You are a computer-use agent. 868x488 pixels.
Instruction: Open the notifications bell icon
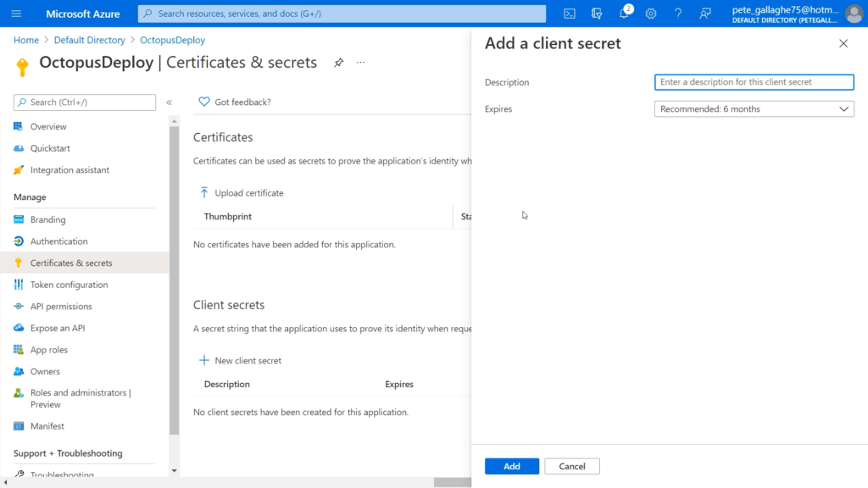pos(624,14)
